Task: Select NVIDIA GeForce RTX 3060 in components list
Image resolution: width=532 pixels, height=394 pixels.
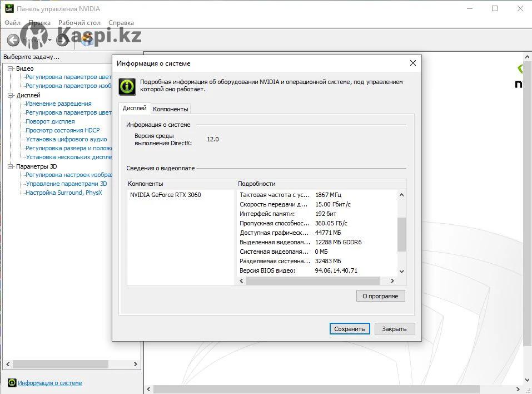Action: tap(166, 195)
